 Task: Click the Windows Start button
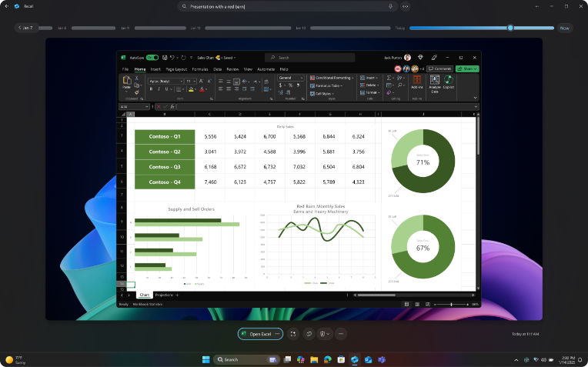pos(205,359)
